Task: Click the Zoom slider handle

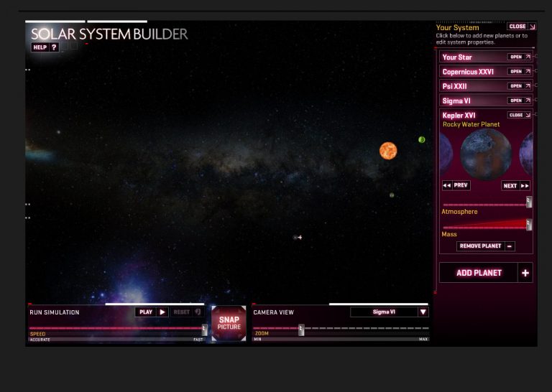Action: pos(301,330)
